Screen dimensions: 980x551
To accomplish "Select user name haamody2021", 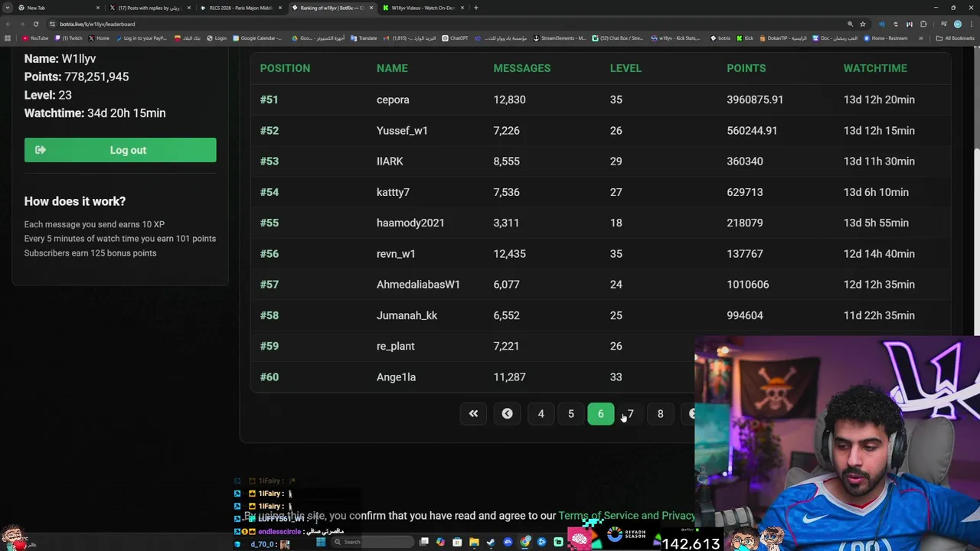I will click(410, 223).
